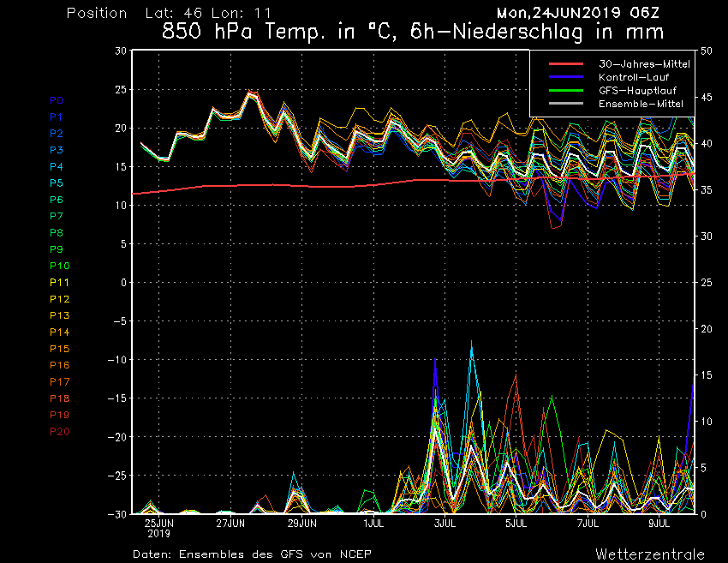Viewport: 728px width, 563px height.
Task: Select the '30-Jahres-Mittel' legend label
Action: [644, 64]
